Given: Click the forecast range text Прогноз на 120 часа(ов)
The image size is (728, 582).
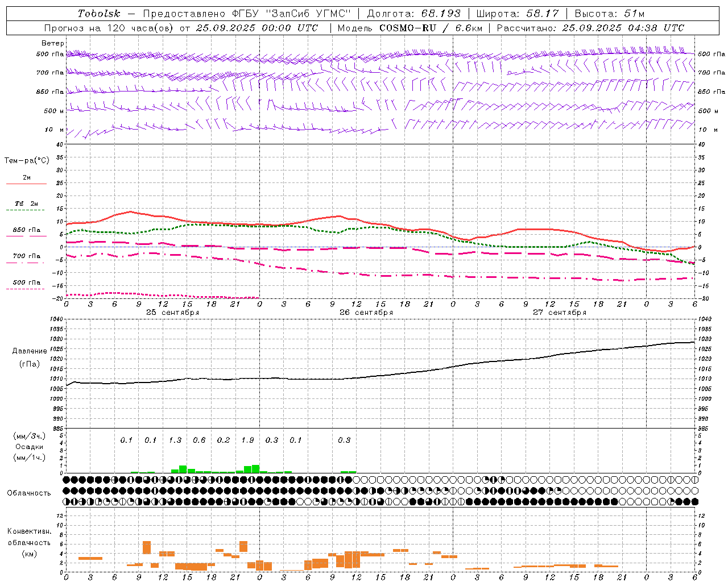Looking at the screenshot, I should 109,28.
